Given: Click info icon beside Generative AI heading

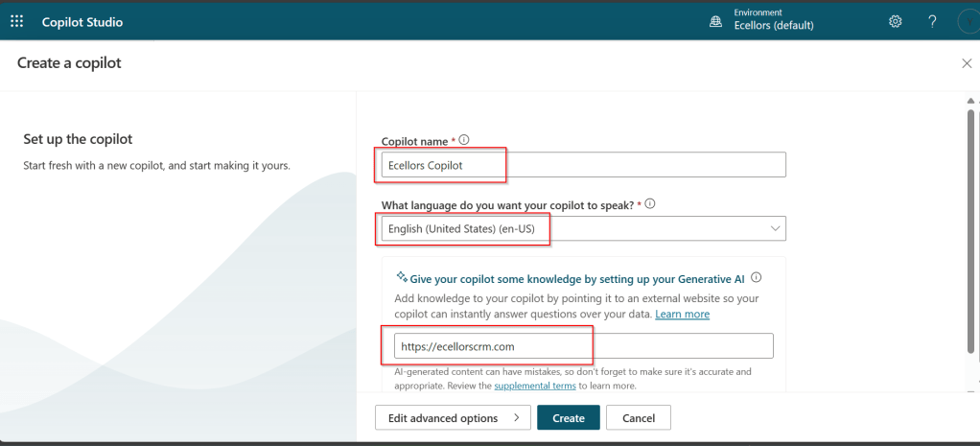Looking at the screenshot, I should (x=756, y=278).
